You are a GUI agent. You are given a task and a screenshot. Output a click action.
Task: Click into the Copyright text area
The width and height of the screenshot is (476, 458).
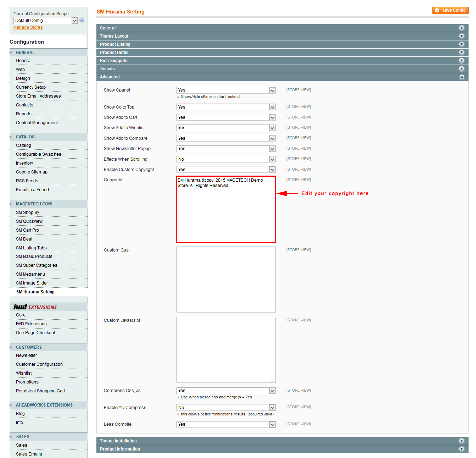(226, 209)
